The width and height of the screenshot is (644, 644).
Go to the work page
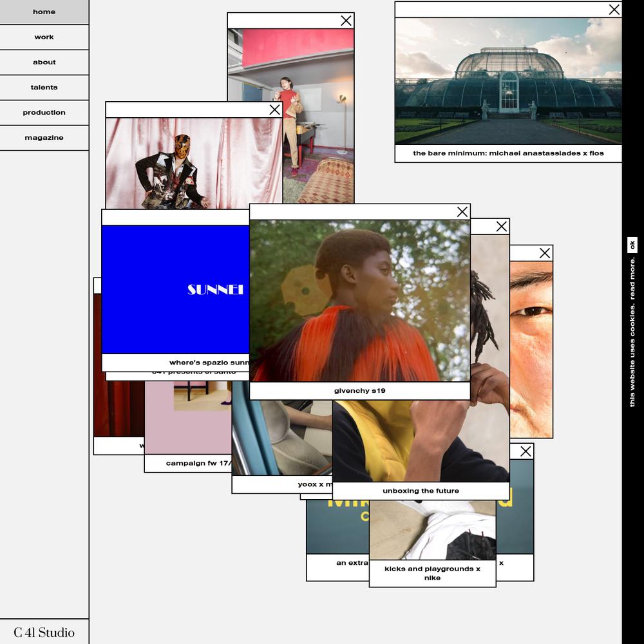pos(44,37)
